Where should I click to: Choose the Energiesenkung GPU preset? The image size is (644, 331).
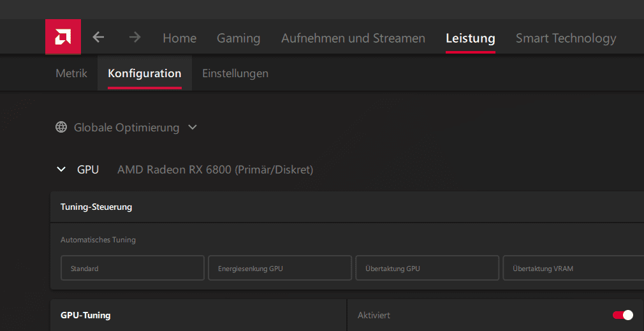pos(280,268)
